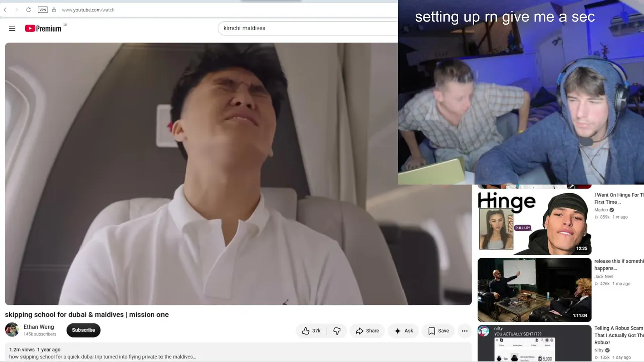Click the browser forward arrow
Viewport: 644px width, 362px height.
point(16,10)
